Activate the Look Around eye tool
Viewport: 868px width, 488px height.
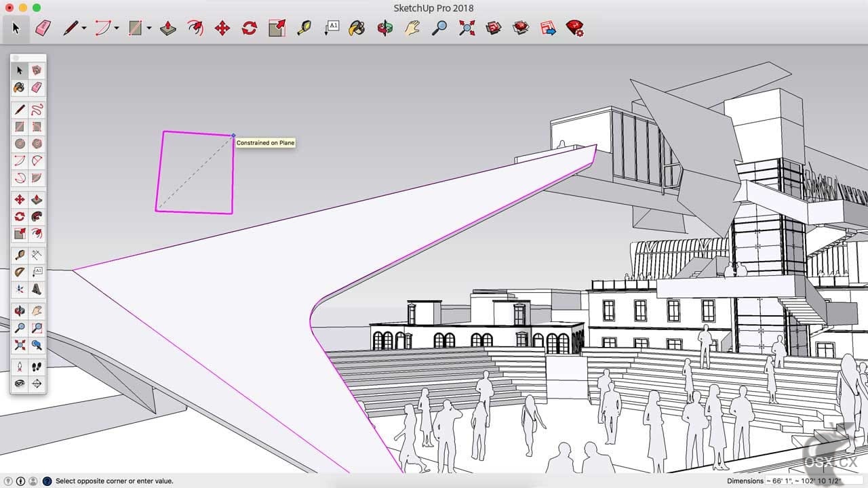pos(20,384)
